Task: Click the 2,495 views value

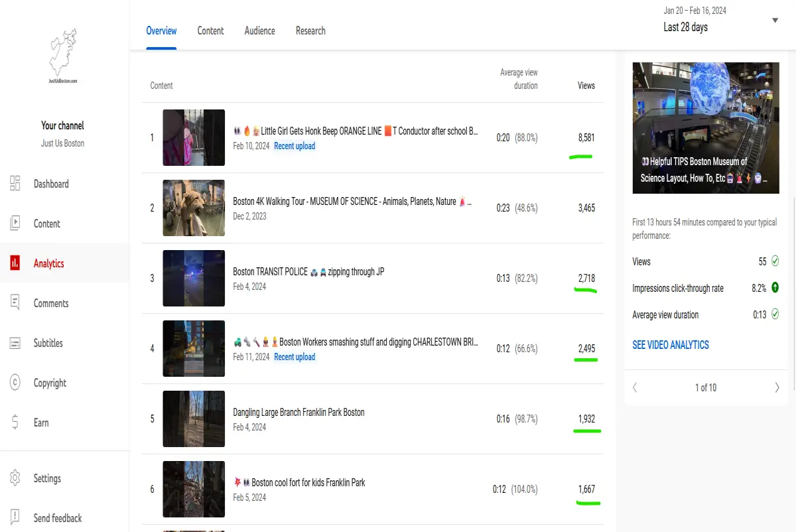Action: (586, 349)
